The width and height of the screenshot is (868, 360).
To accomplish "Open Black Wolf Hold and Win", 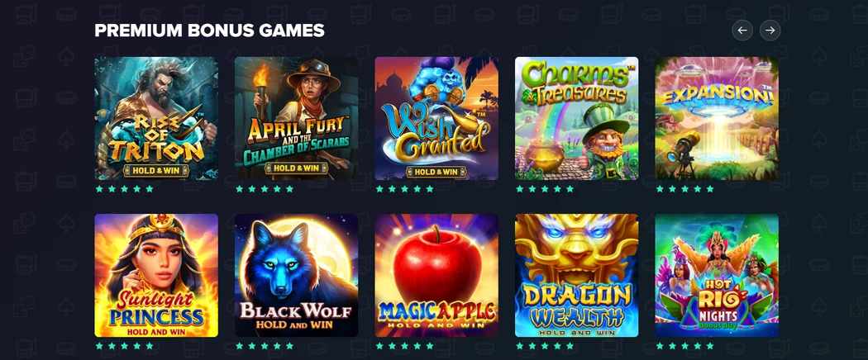I will click(296, 276).
